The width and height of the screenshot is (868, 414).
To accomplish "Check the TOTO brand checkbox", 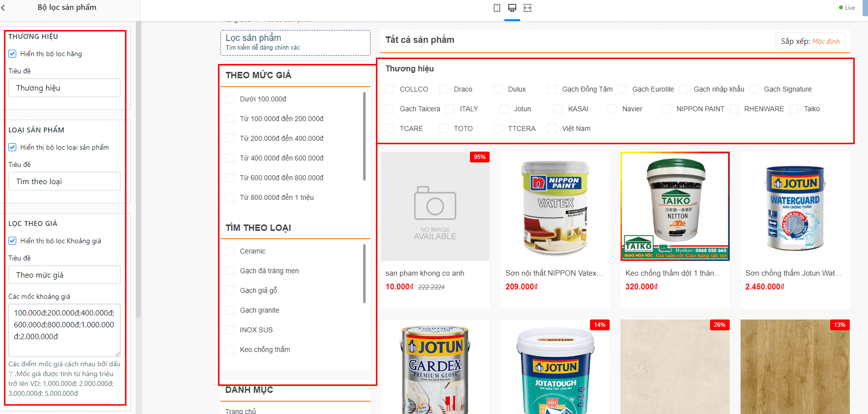I will click(444, 128).
